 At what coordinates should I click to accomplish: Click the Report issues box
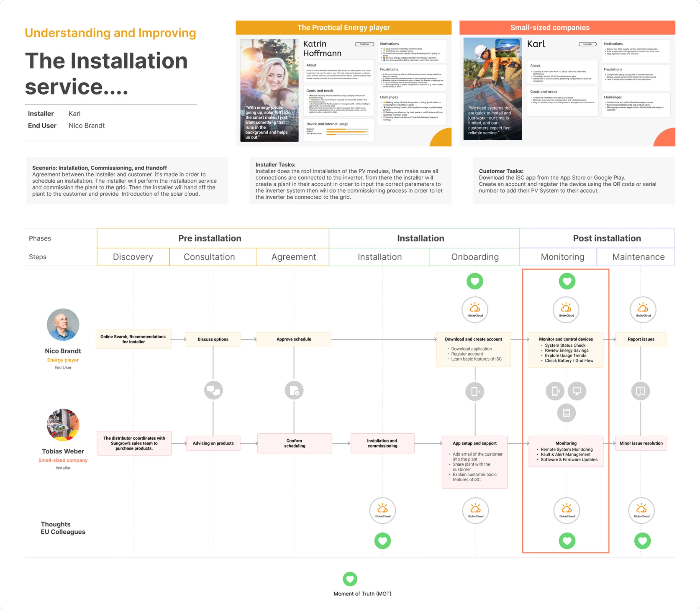(x=641, y=339)
